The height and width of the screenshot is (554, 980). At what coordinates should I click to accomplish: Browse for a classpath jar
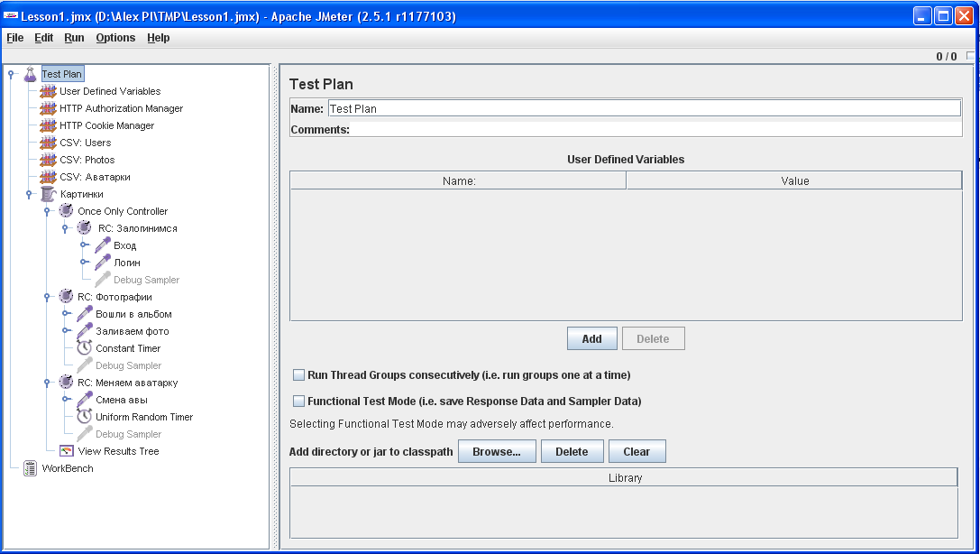(x=497, y=451)
